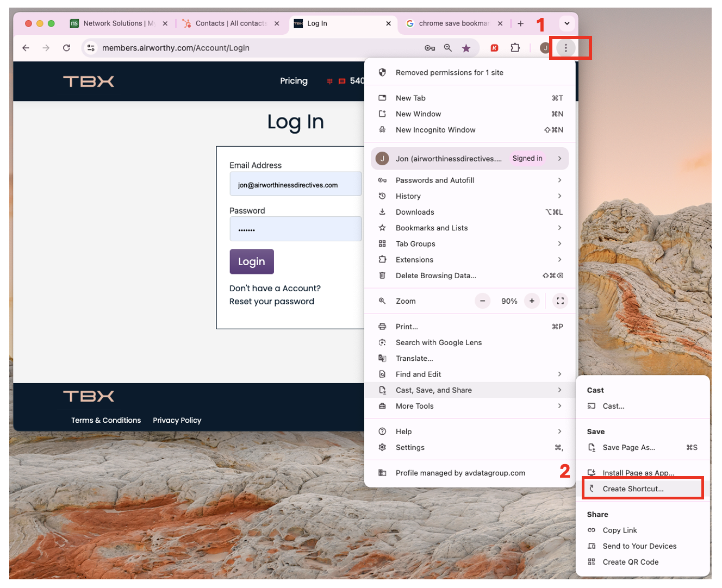Click the Login button
Screen dimensions: 722x588
click(251, 261)
